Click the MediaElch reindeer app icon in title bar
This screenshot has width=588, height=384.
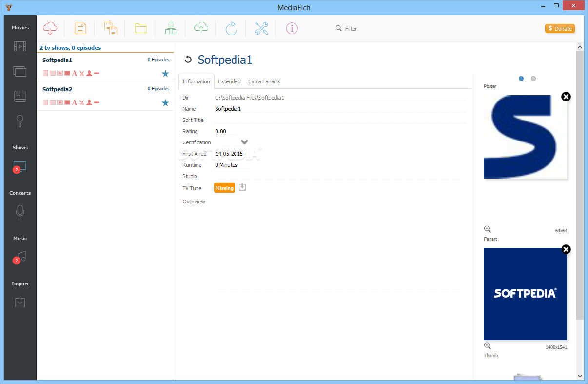(x=8, y=7)
